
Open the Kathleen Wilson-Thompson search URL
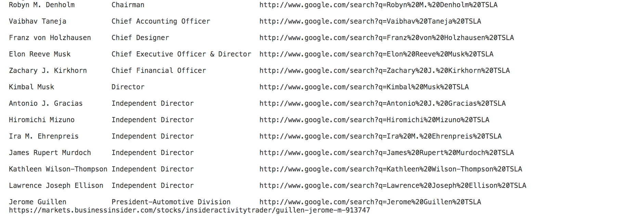pos(391,169)
